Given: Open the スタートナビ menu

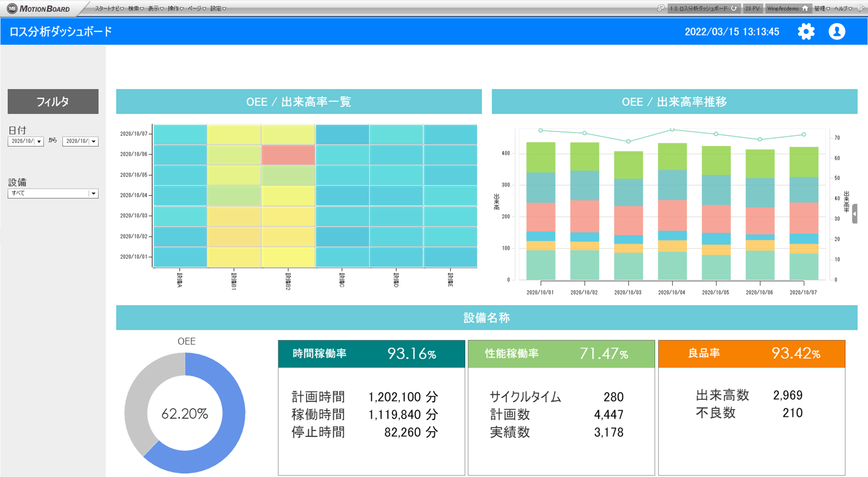Looking at the screenshot, I should tap(109, 8).
